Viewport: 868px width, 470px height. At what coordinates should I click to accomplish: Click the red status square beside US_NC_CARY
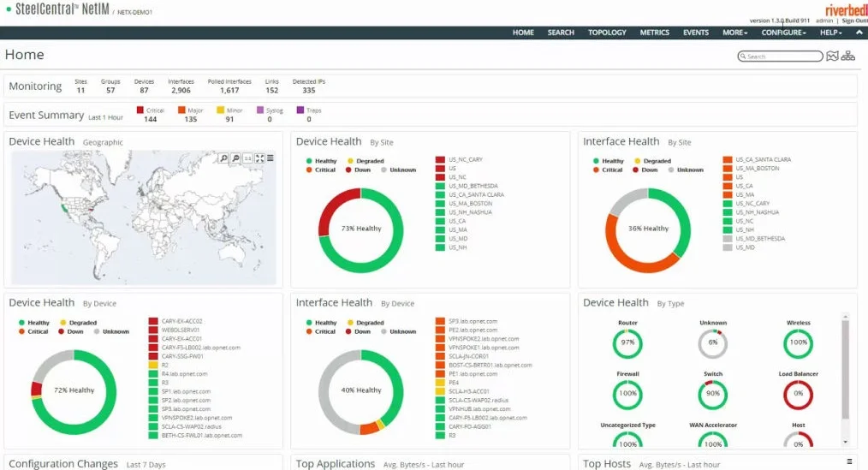point(440,159)
